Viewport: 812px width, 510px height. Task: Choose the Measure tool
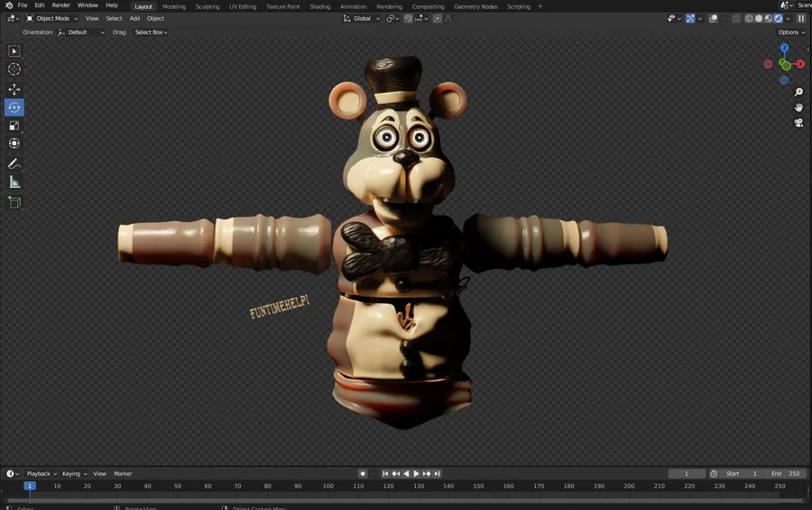pyautogui.click(x=14, y=182)
